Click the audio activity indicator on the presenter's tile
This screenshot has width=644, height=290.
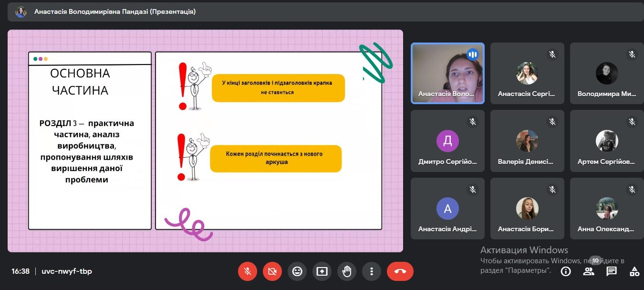click(473, 54)
